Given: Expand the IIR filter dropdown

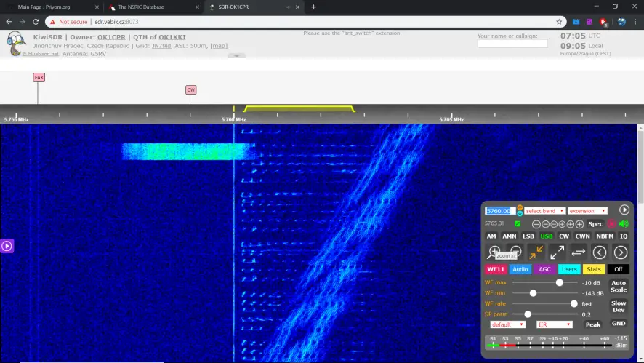Looking at the screenshot, I should pos(554,324).
